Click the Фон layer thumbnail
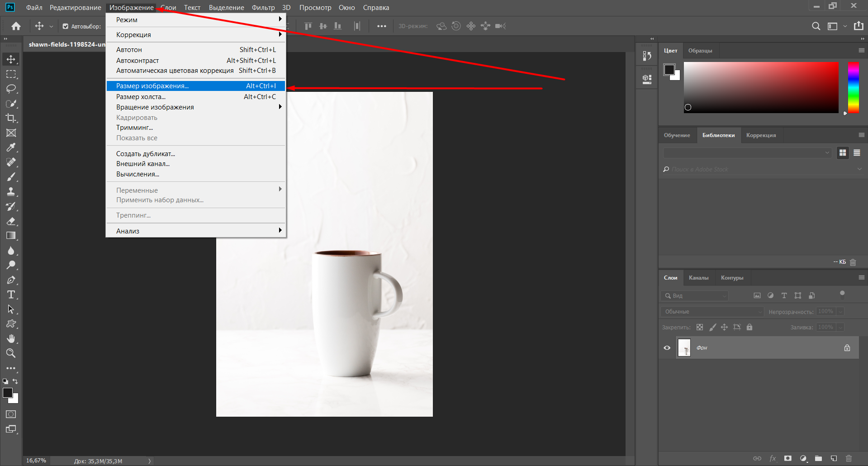This screenshot has width=868, height=466. pyautogui.click(x=684, y=348)
